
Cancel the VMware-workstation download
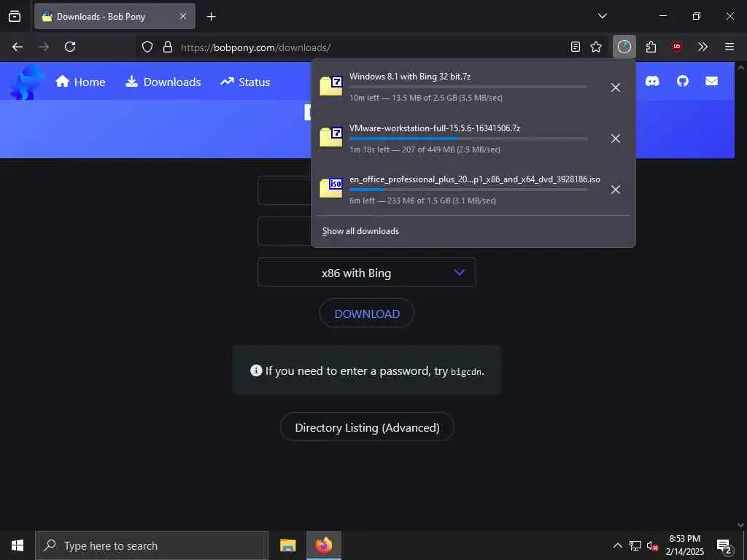click(x=616, y=139)
